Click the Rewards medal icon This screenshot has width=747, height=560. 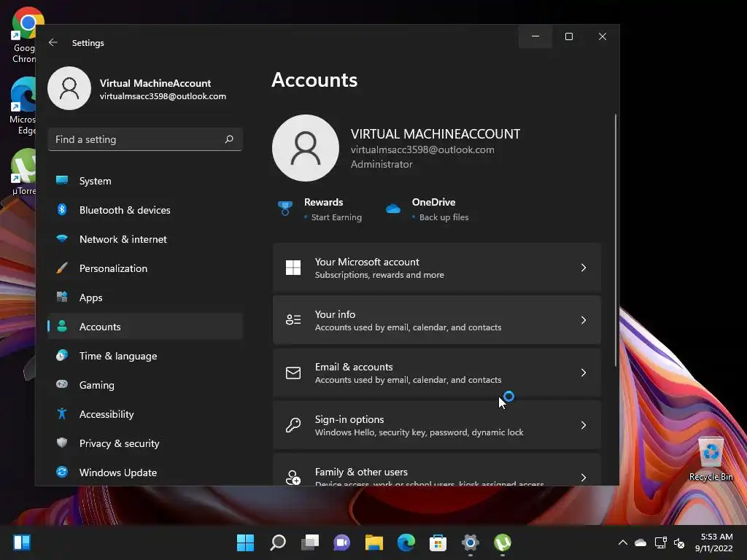point(285,208)
